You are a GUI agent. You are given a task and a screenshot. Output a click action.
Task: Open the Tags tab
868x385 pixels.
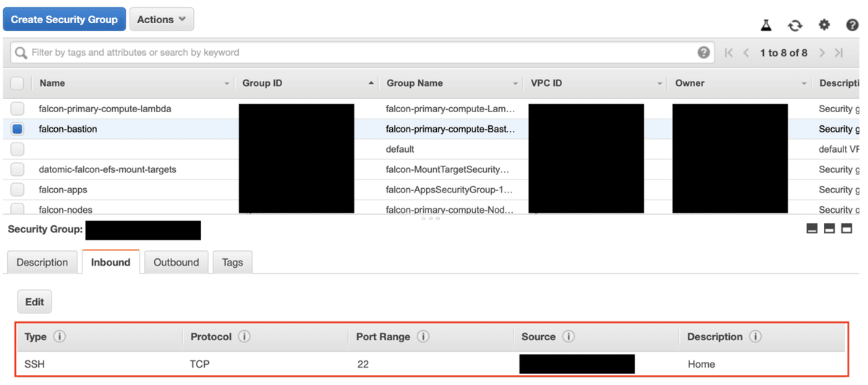[232, 262]
